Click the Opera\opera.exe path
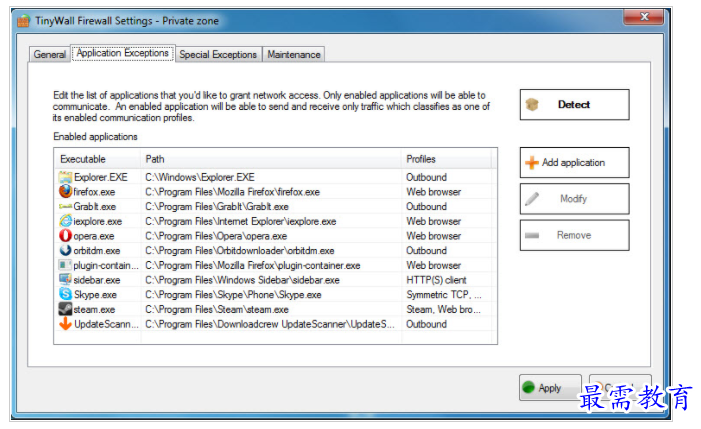The image size is (701, 429). 216,236
